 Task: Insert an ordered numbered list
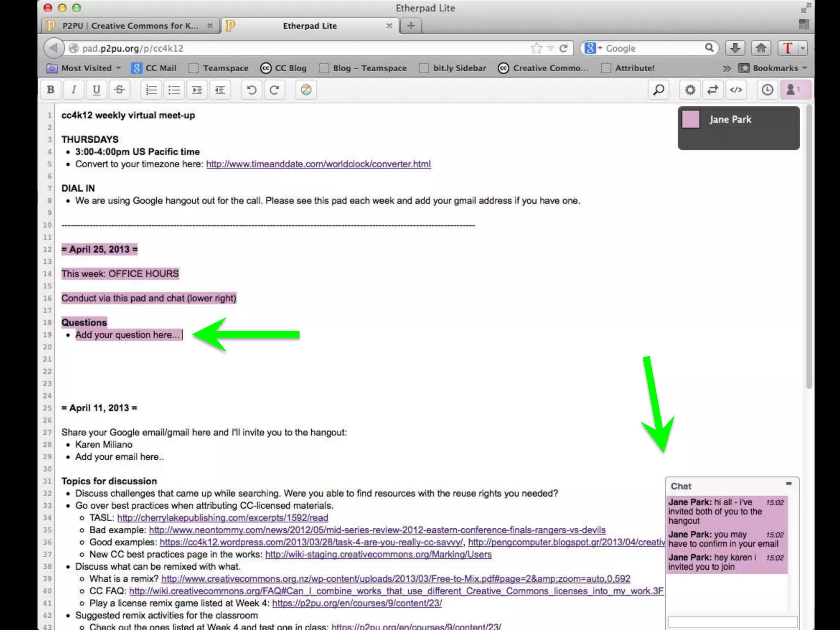point(151,90)
